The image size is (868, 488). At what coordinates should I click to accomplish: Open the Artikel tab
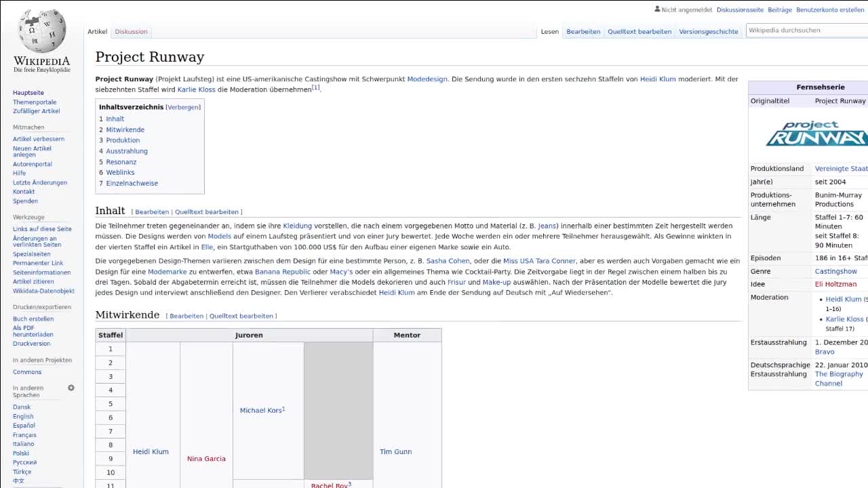click(98, 31)
